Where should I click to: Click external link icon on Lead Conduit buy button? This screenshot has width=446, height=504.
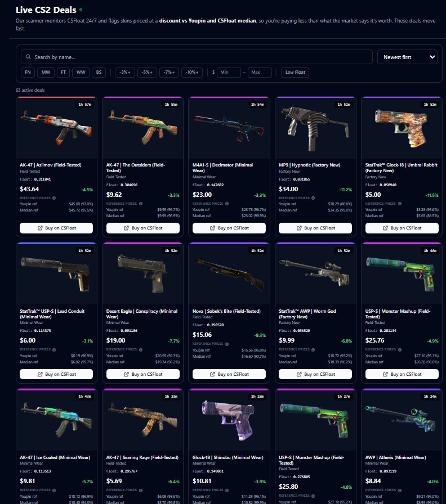(40, 374)
